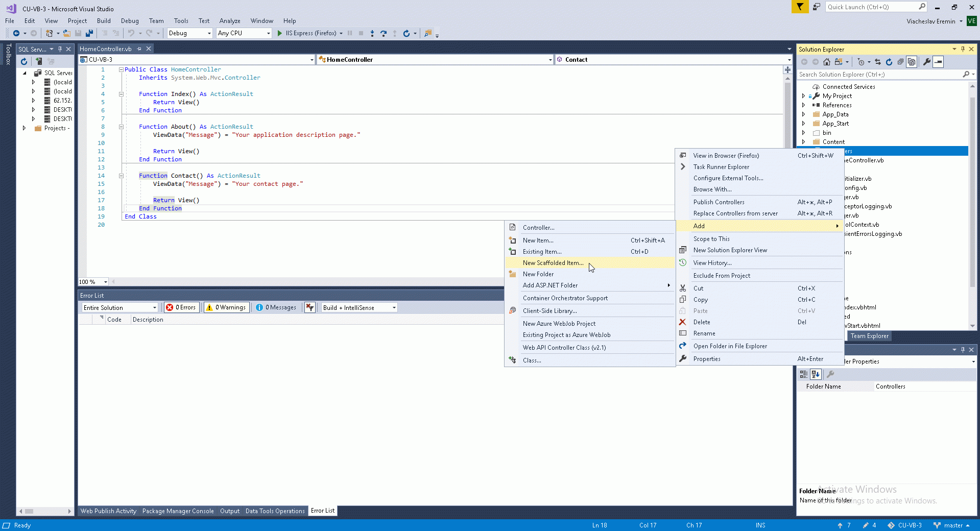The height and width of the screenshot is (531, 980).
Task: Toggle Show All Files in Solution Explorer
Action: [x=912, y=62]
